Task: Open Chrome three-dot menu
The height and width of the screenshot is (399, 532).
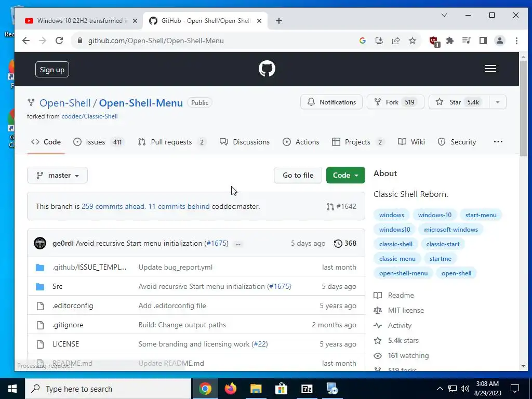Action: tap(516, 41)
